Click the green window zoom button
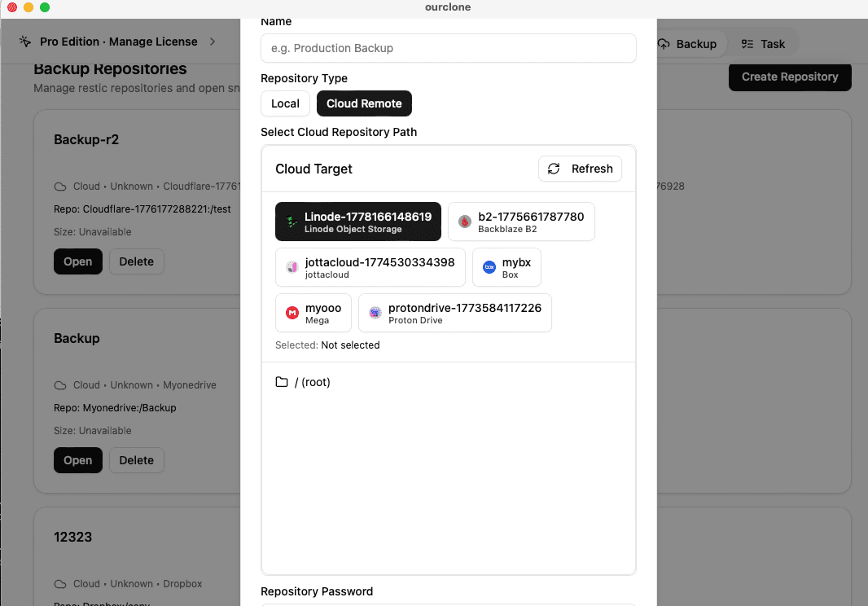868x606 pixels. point(45,7)
